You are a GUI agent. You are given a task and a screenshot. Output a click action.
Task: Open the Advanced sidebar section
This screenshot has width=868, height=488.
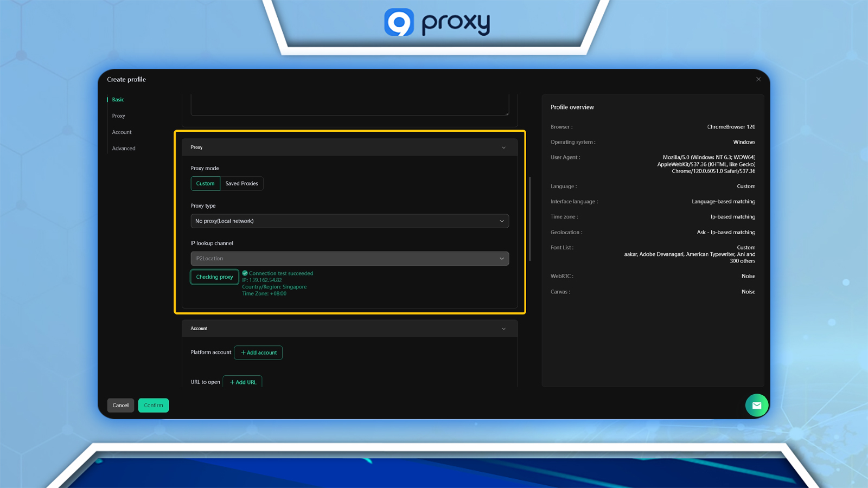pyautogui.click(x=124, y=148)
